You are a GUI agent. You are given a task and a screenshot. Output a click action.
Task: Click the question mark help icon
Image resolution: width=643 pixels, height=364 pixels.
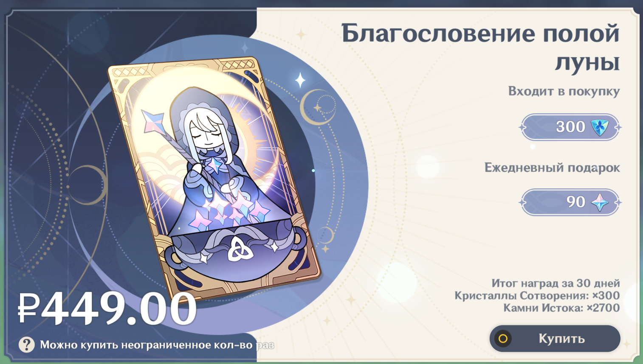[x=26, y=344]
